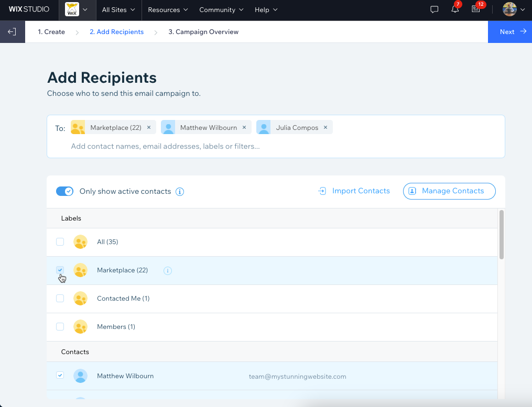Click info icon beside active contacts toggle
532x407 pixels.
180,192
